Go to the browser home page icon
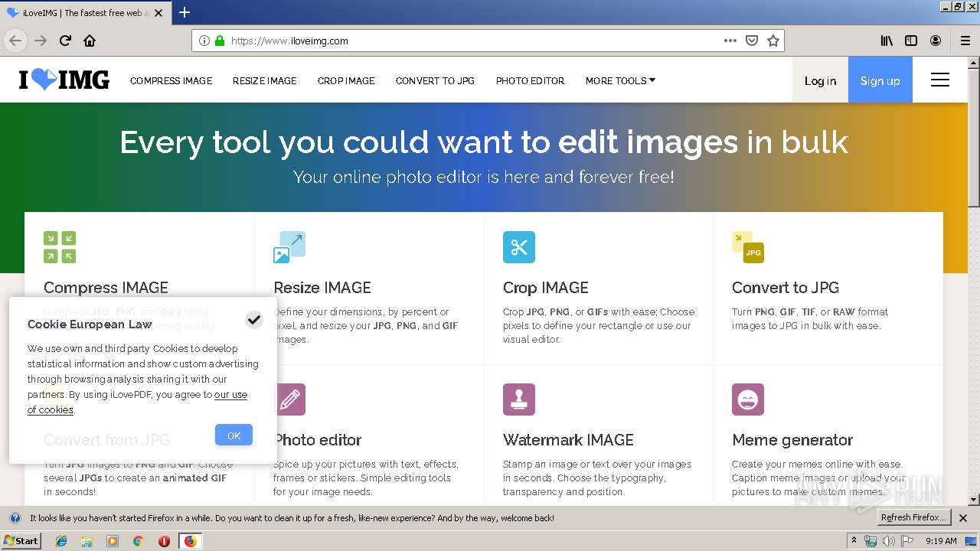Screen dimensions: 980x551 click(90, 41)
